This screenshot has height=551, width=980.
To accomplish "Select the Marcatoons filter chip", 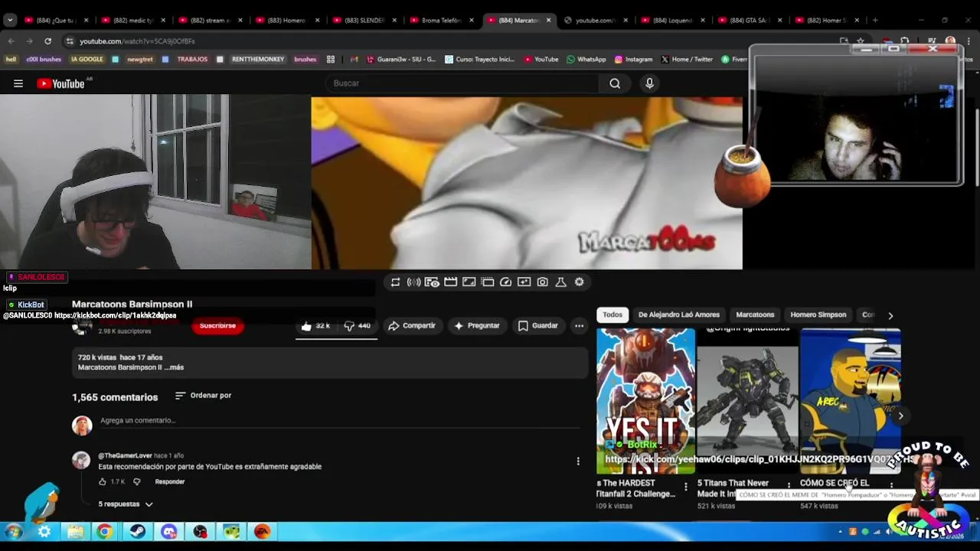I will (x=755, y=315).
